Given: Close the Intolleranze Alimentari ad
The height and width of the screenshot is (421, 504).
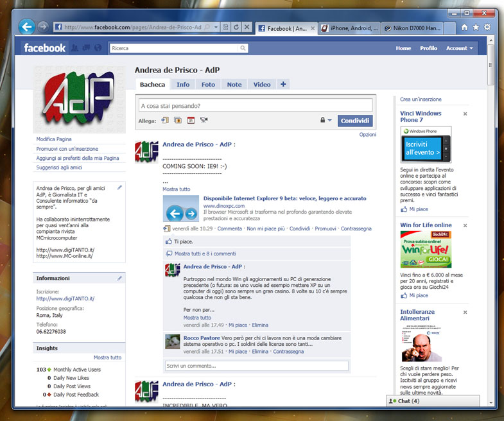Looking at the screenshot, I should (465, 313).
